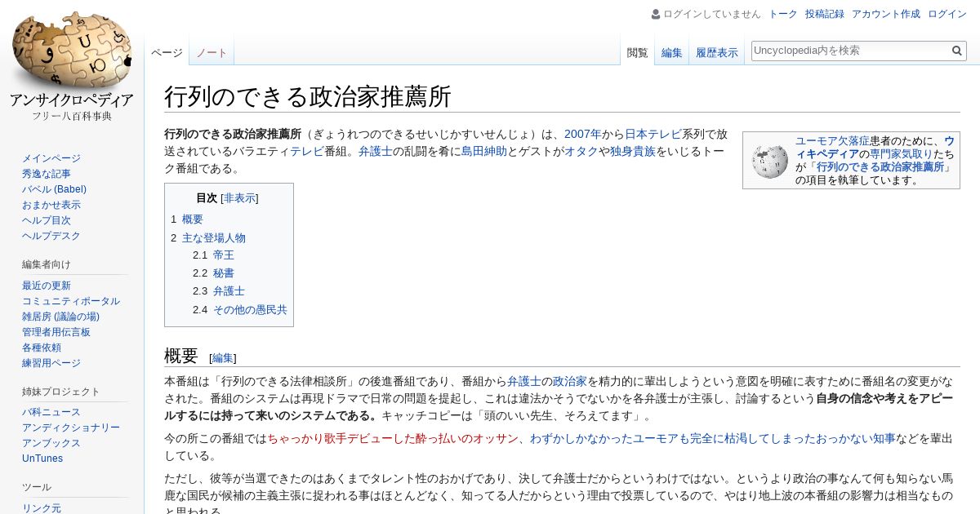Jump to contents entry 2.1 帝王
Screen dimensions: 980x514
coord(213,255)
